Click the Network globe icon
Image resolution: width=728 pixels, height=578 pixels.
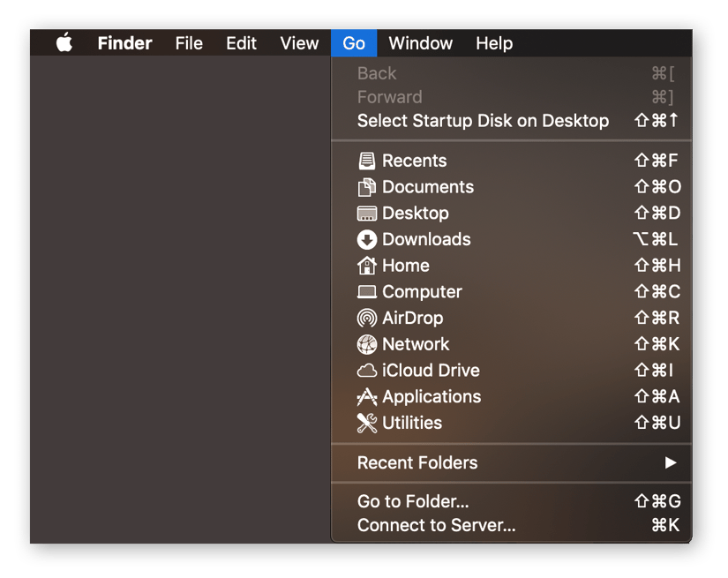point(367,343)
